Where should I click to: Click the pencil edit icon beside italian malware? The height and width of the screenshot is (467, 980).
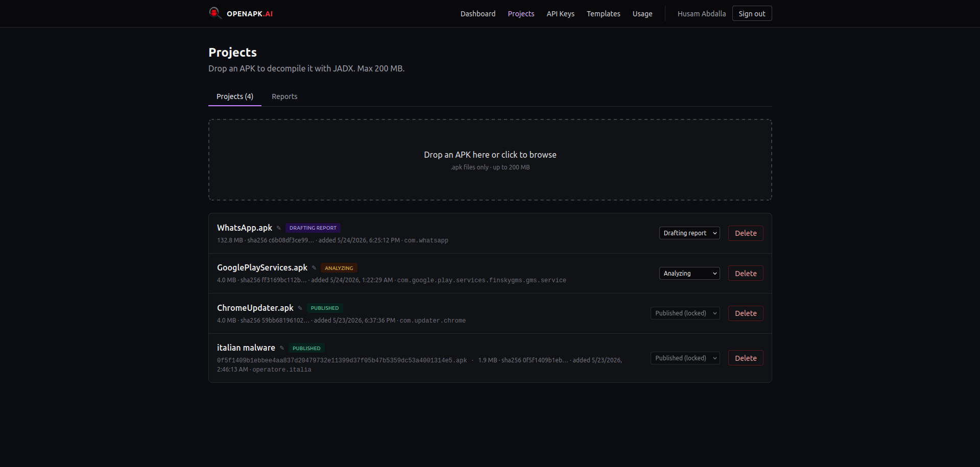coord(282,348)
